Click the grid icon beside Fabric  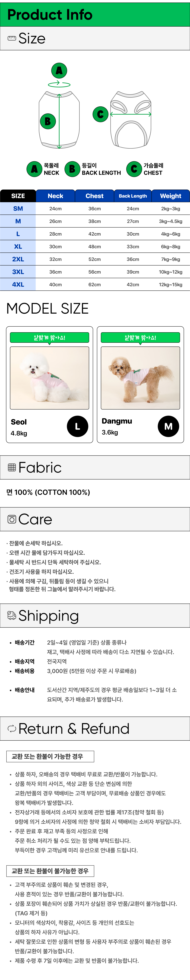tap(12, 467)
